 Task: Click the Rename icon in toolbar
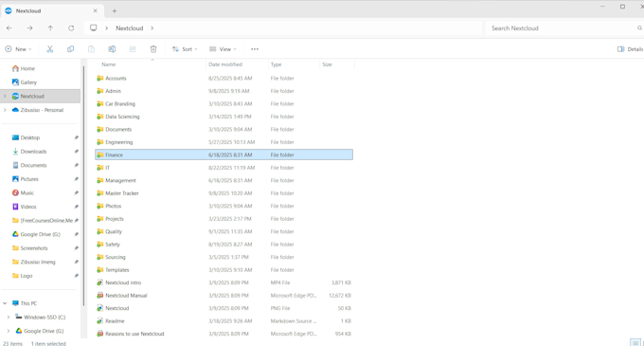112,49
